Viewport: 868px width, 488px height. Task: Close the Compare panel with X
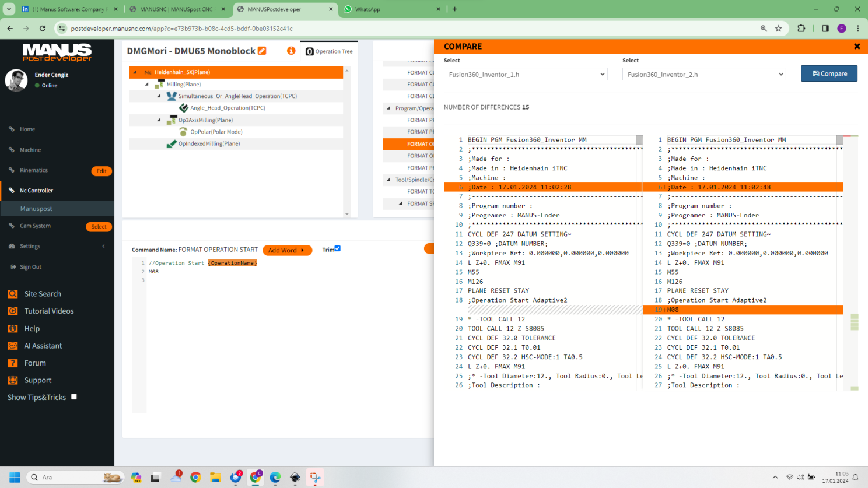857,47
